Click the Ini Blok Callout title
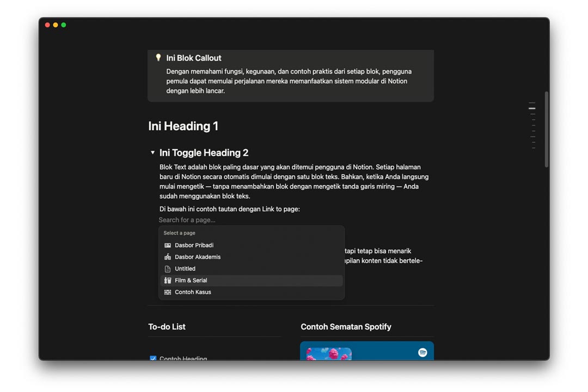Image resolution: width=588 pixels, height=392 pixels. coord(194,58)
